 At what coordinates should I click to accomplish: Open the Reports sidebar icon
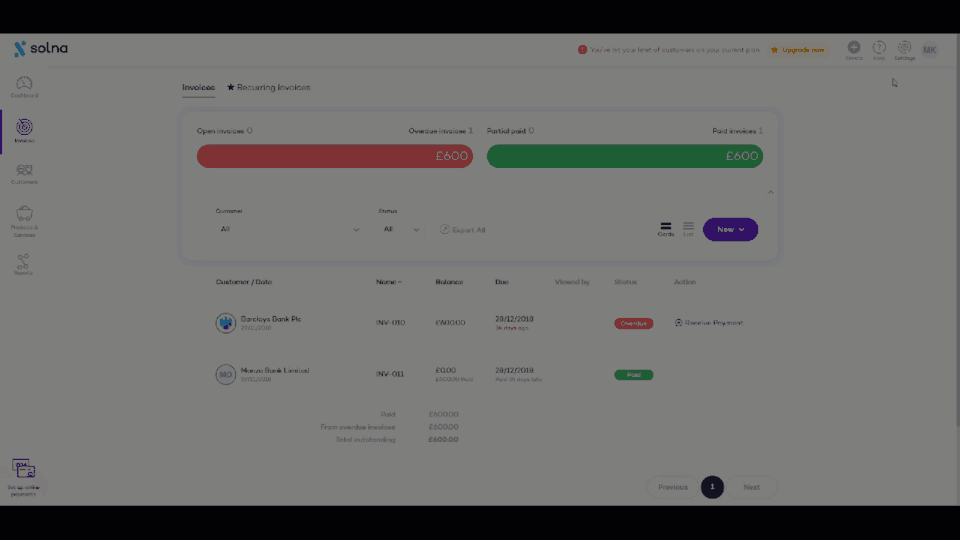[x=23, y=264]
